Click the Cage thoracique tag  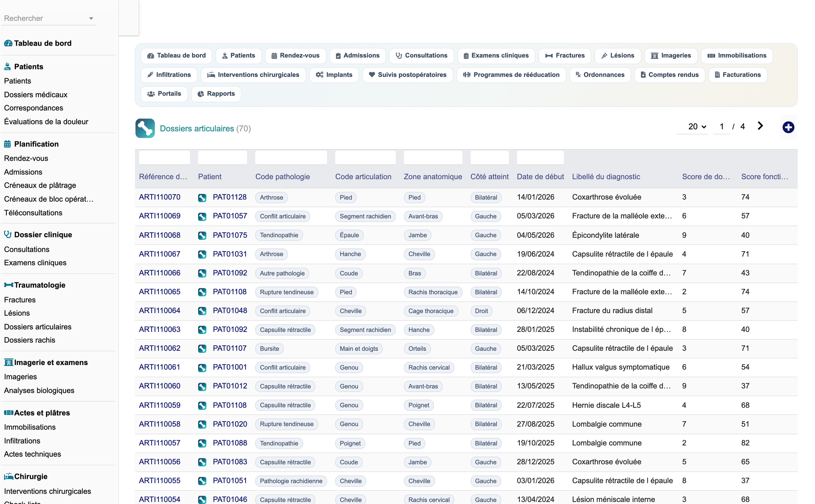(431, 311)
